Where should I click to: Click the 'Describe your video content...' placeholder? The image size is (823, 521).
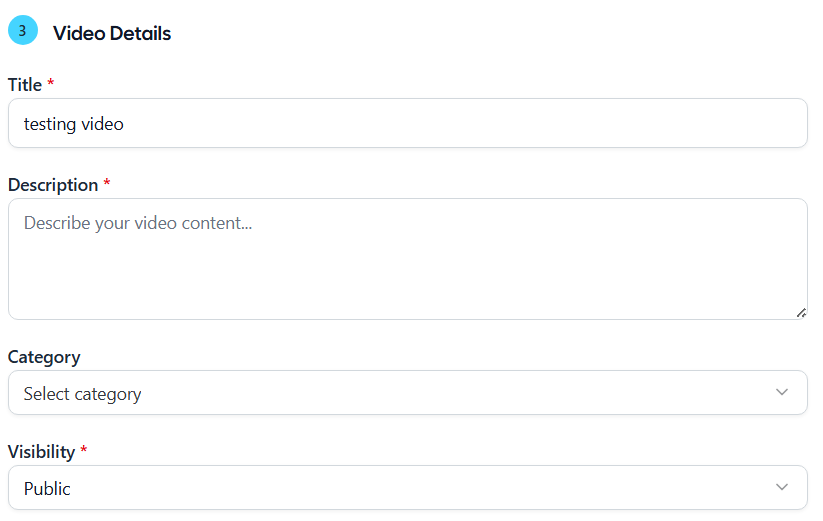[x=137, y=223]
